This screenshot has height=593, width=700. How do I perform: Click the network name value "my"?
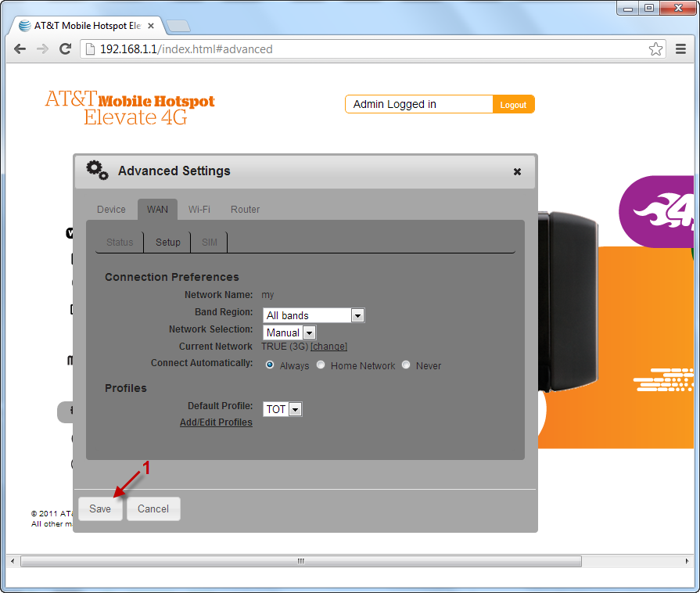click(x=267, y=295)
